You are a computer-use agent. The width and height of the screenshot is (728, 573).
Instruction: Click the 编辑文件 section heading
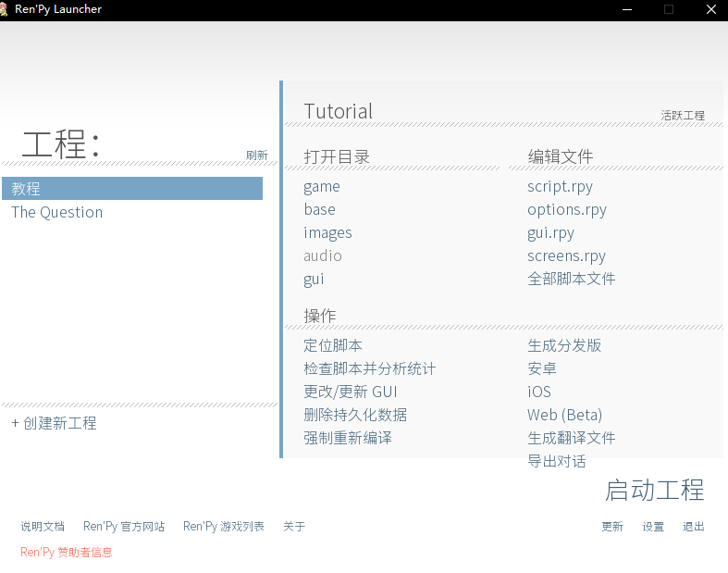(x=561, y=156)
